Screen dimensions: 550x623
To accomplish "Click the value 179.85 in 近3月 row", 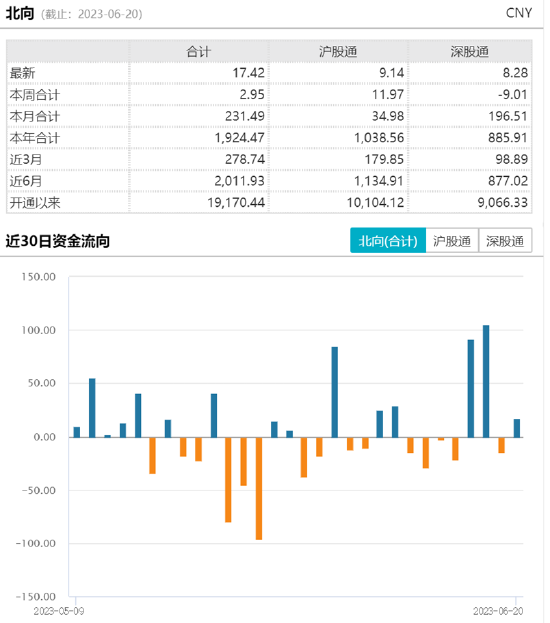I will pyautogui.click(x=384, y=159).
